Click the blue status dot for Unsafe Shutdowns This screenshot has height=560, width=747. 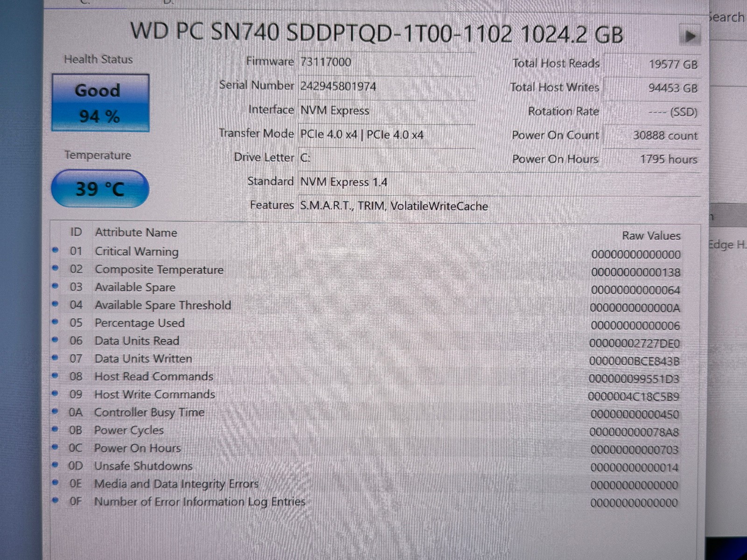click(55, 465)
